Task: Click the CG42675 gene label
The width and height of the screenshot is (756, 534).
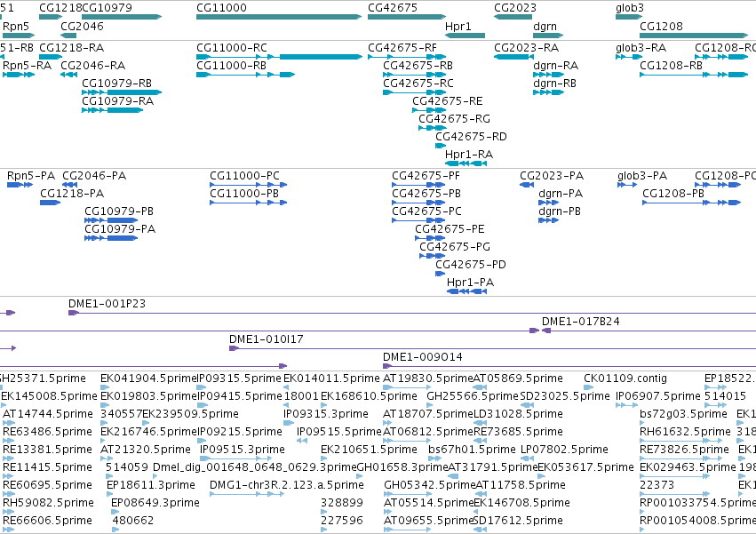Action: [x=393, y=8]
